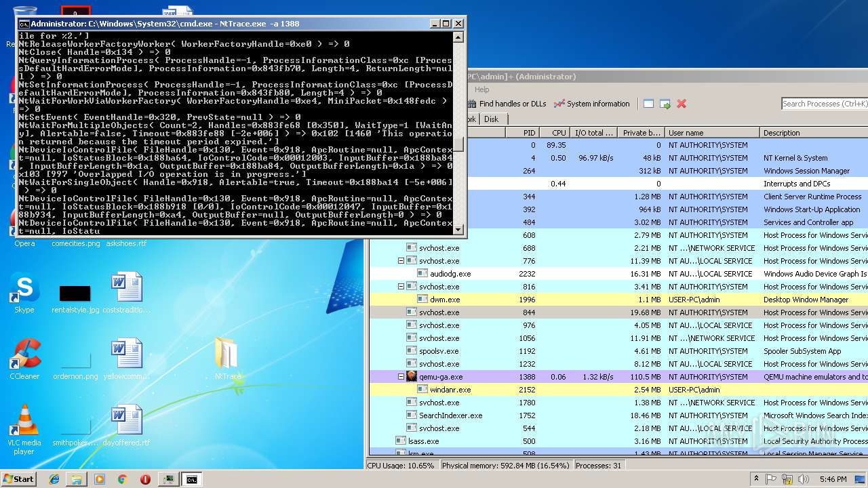Select the dwm.exe process row
The height and width of the screenshot is (488, 868).
click(x=618, y=300)
